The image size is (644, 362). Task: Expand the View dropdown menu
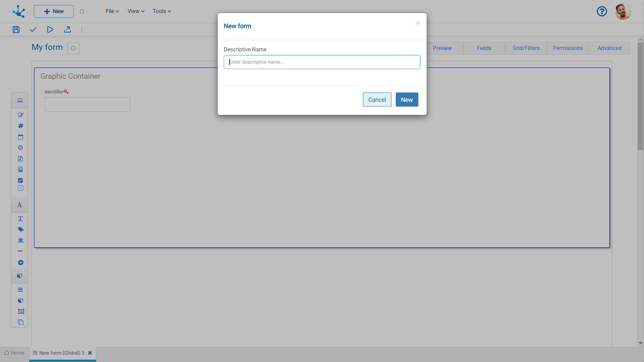point(136,11)
